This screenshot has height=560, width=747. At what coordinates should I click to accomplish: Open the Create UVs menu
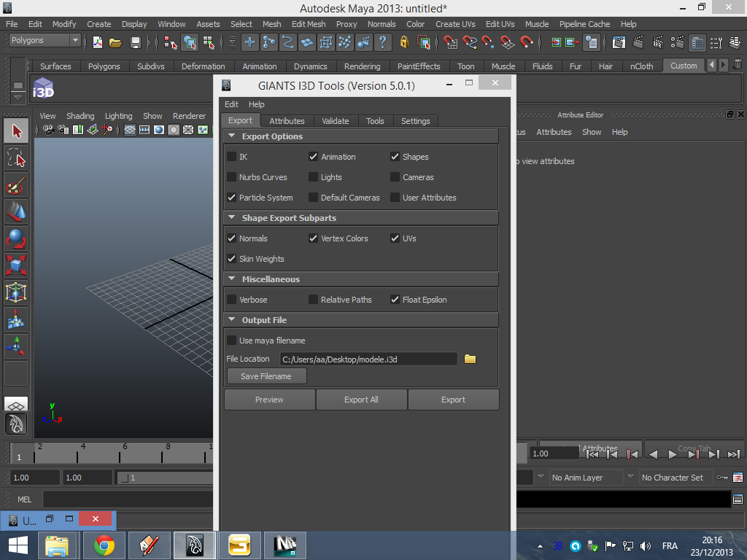pyautogui.click(x=455, y=24)
